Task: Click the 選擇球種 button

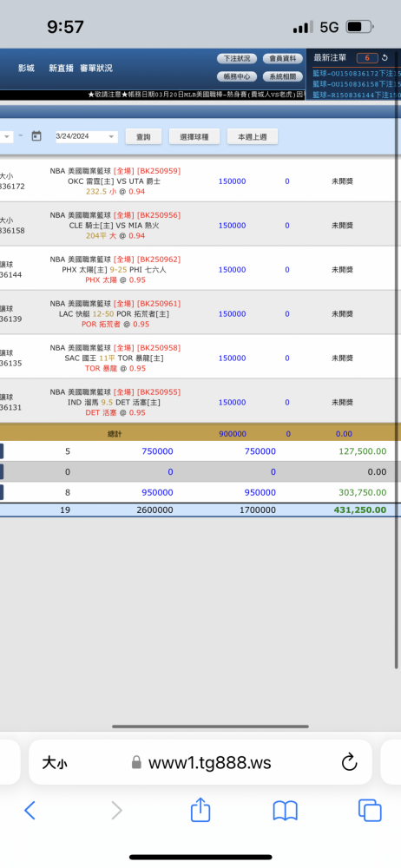Action: 194,137
